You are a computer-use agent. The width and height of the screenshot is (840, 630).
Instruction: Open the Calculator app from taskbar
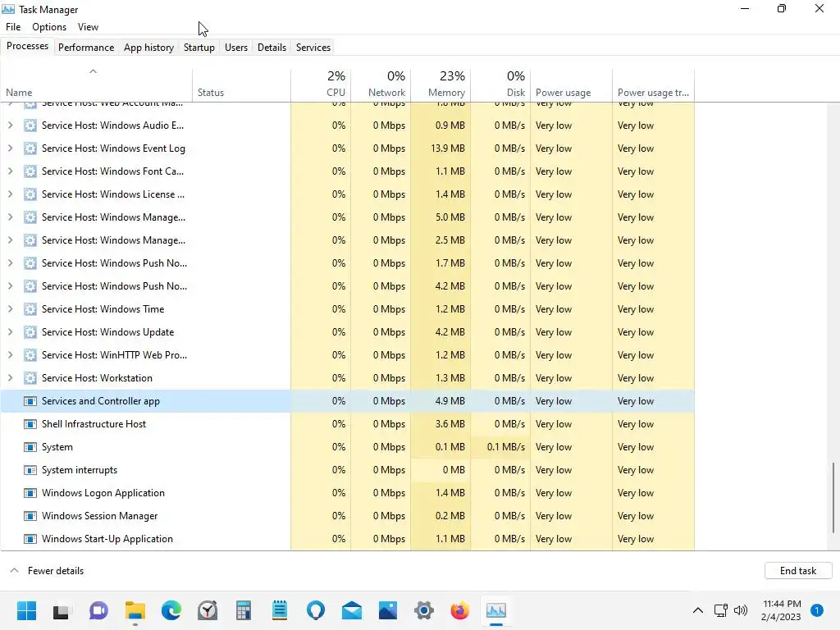[243, 610]
